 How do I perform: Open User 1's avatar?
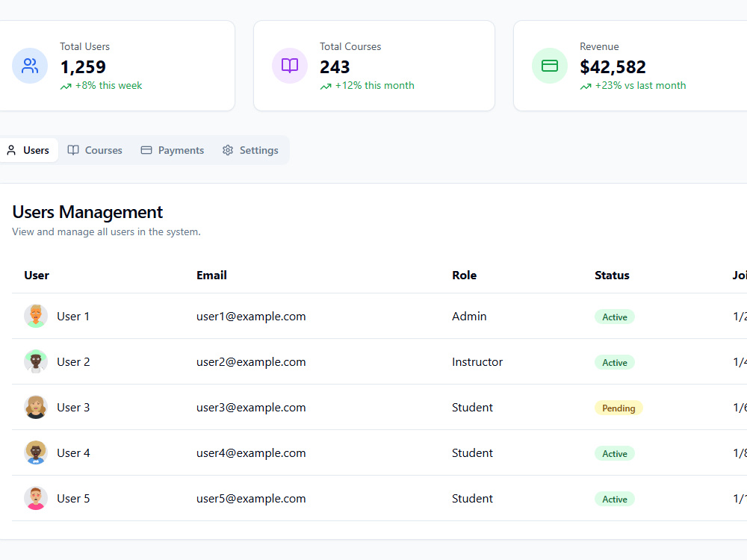click(36, 316)
